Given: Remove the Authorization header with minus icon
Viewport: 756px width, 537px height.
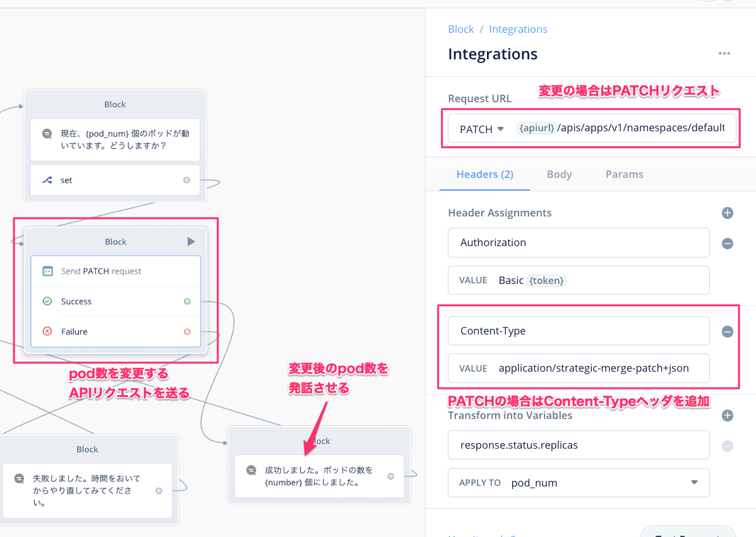Looking at the screenshot, I should 727,243.
